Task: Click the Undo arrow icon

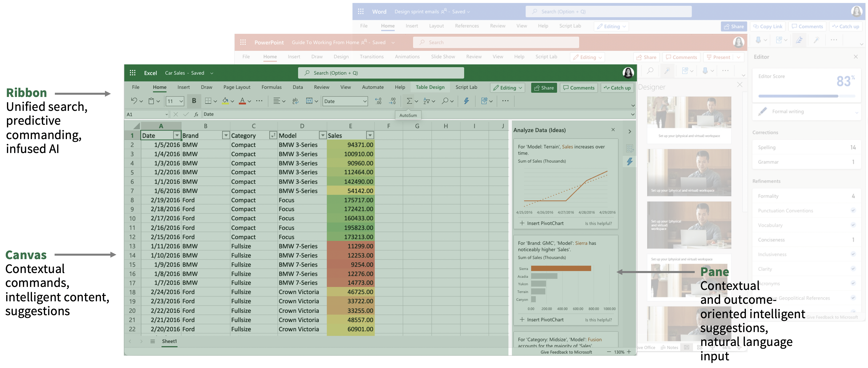Action: coord(134,101)
